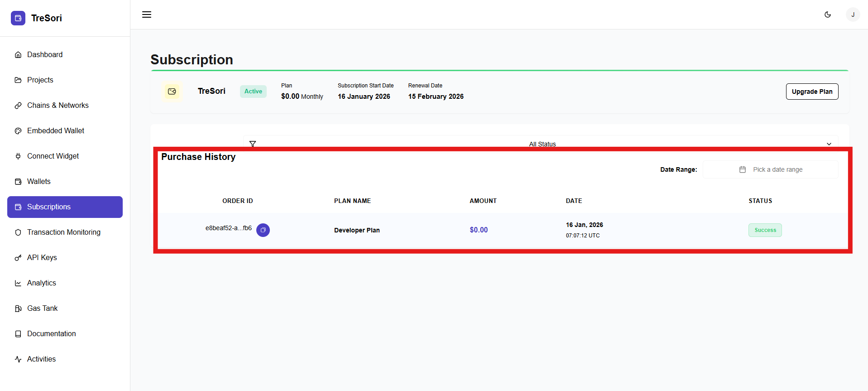Go to Dashboard in the sidebar
Viewport: 868px width, 391px height.
[x=45, y=54]
